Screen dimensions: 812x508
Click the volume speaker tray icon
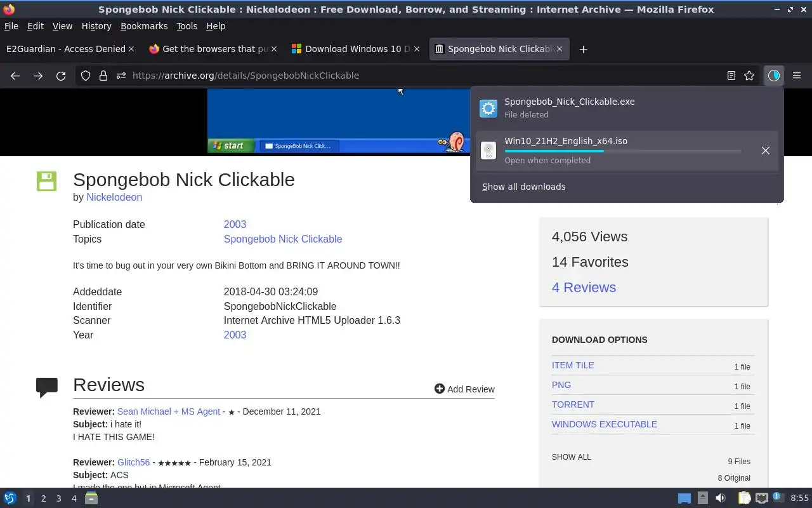tap(721, 498)
